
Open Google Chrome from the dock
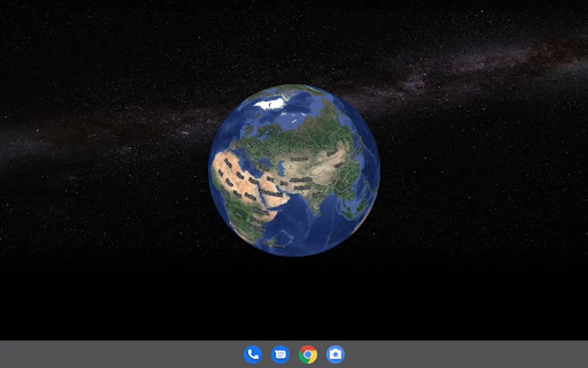pos(308,354)
